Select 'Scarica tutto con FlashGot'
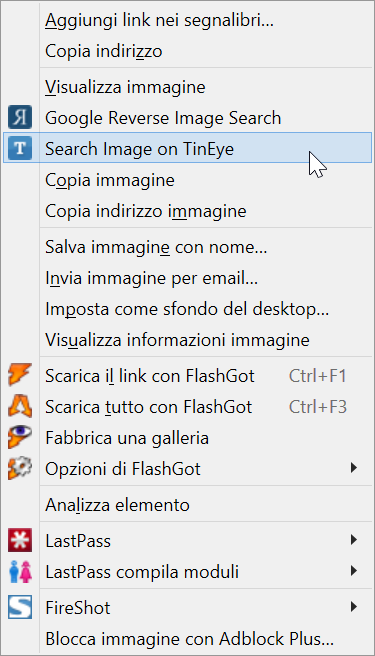Image resolution: width=375 pixels, height=656 pixels. pyautogui.click(x=187, y=407)
